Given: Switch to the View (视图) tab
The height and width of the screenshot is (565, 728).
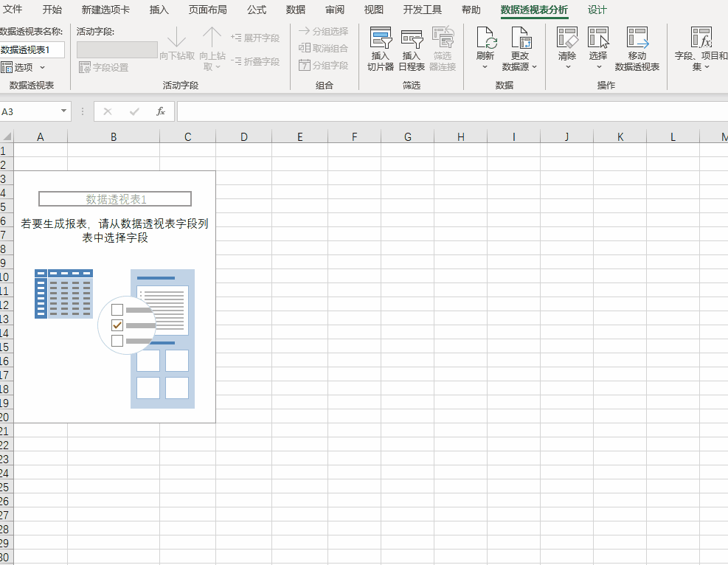Looking at the screenshot, I should click(x=374, y=10).
